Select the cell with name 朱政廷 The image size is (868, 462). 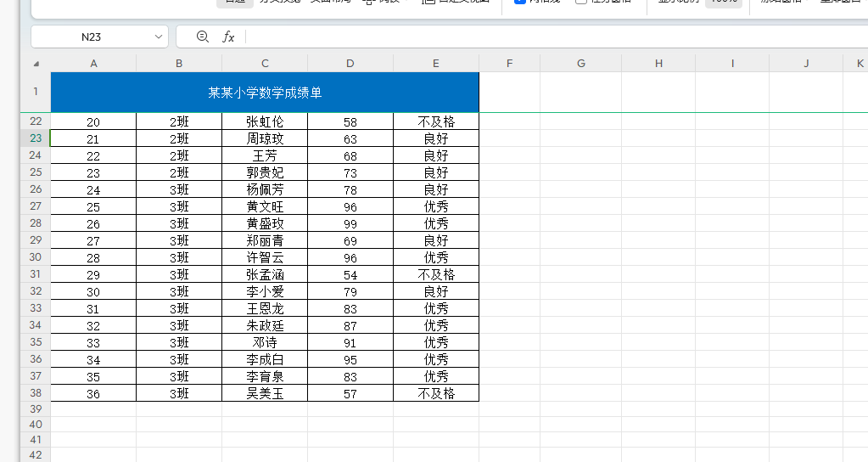tap(265, 325)
